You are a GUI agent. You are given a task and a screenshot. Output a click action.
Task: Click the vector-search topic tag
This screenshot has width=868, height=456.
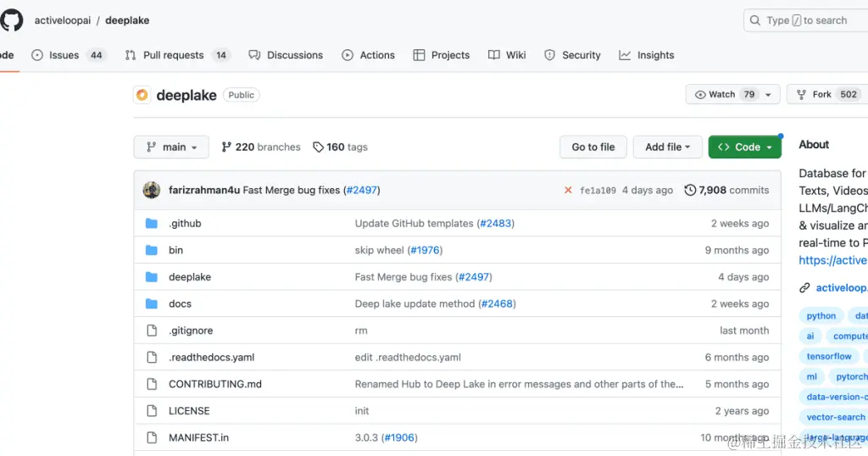[x=834, y=417]
